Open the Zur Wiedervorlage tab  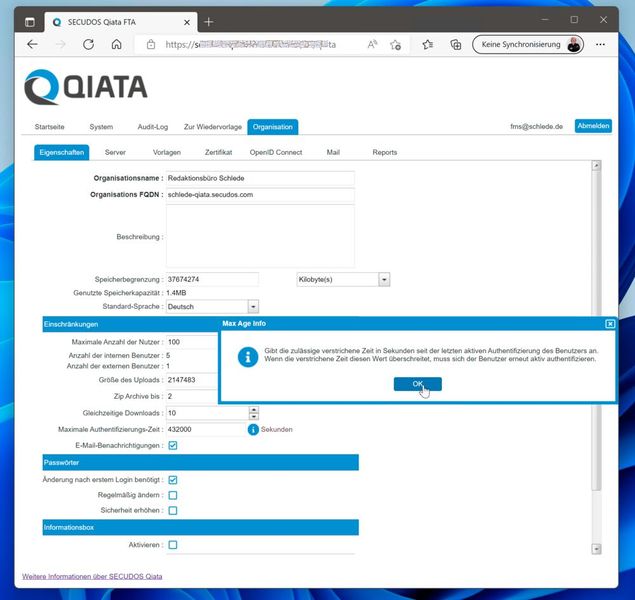click(x=213, y=127)
